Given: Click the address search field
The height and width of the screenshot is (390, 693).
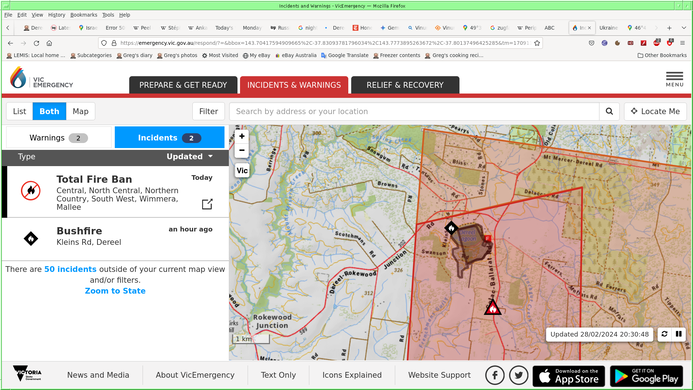Looking at the screenshot, I should pos(414,111).
